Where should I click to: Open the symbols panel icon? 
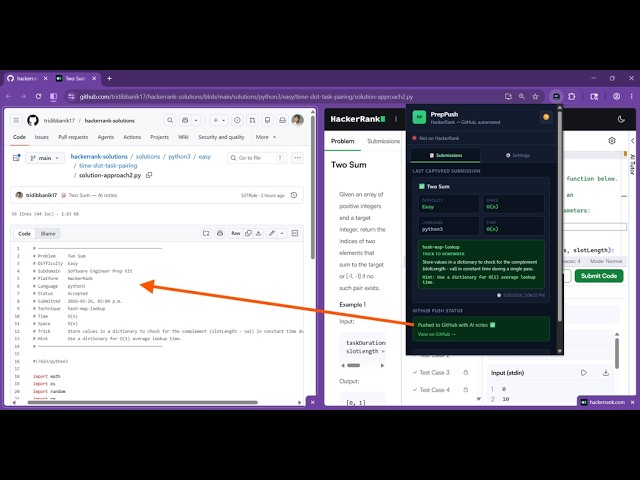pyautogui.click(x=295, y=233)
